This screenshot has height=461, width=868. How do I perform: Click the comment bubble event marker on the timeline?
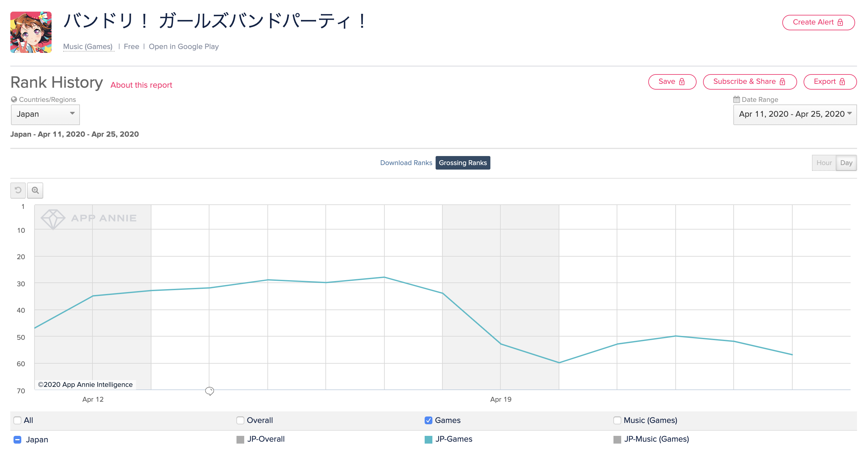209,391
